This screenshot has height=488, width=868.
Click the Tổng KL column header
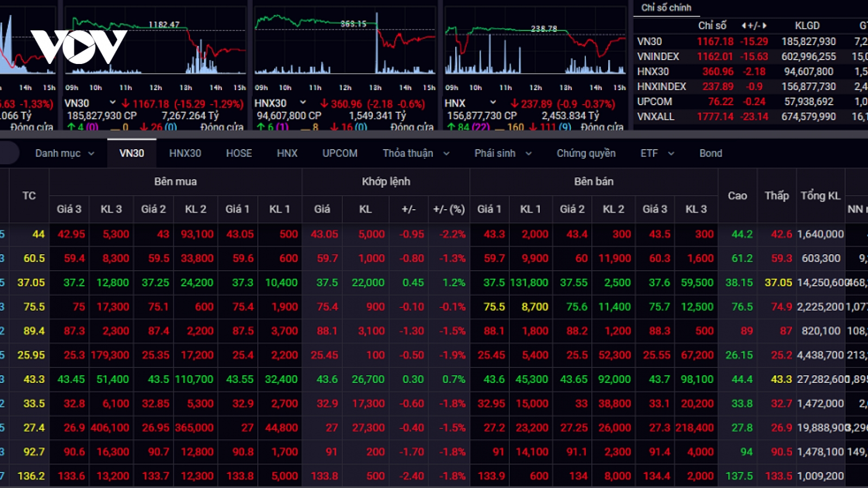pos(820,196)
